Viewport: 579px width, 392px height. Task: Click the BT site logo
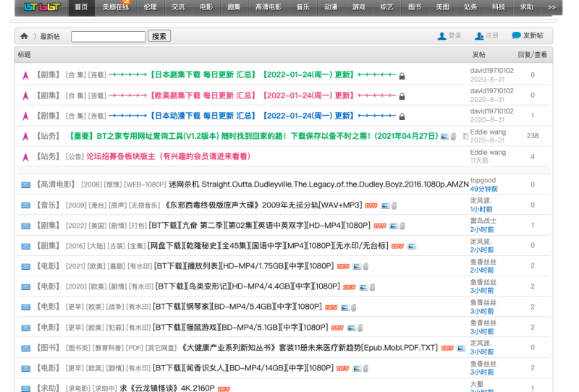click(x=41, y=7)
